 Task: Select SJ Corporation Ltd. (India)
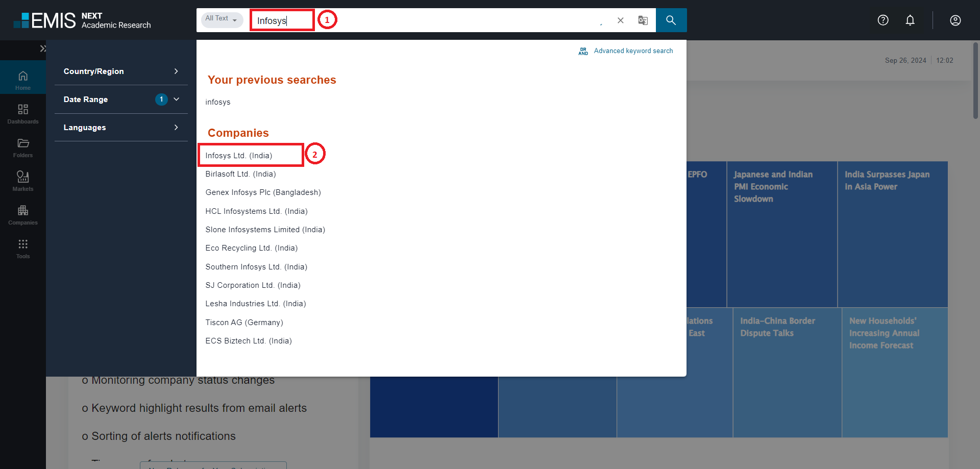[253, 285]
